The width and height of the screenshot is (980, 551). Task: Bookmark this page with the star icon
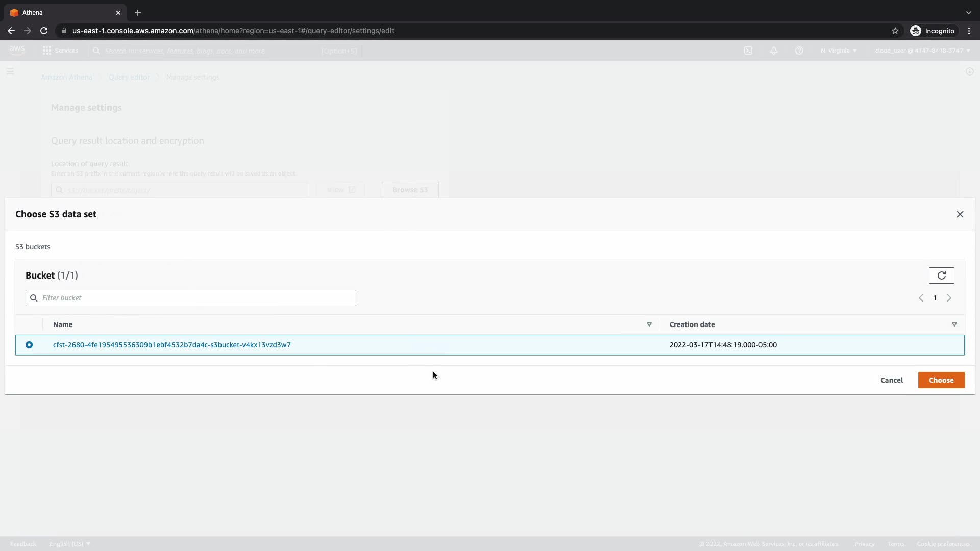coord(895,31)
